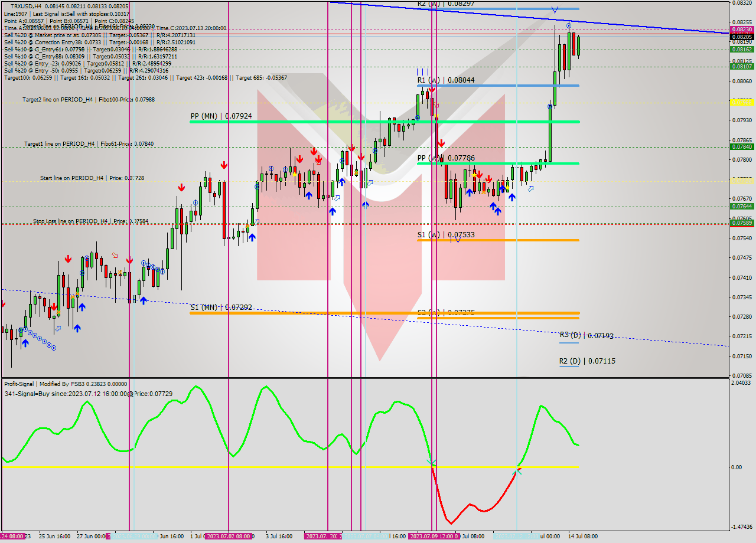Viewport: 756px width, 543px height.
Task: Click the Target100: 0.06259 targets row
Action: (x=145, y=78)
